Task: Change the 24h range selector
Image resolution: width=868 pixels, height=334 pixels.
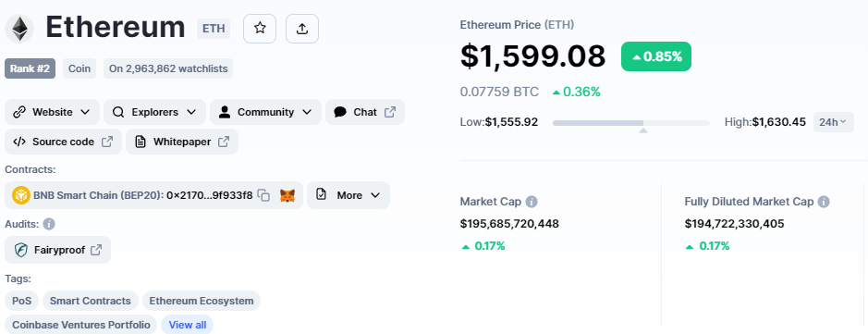Action: 833,122
